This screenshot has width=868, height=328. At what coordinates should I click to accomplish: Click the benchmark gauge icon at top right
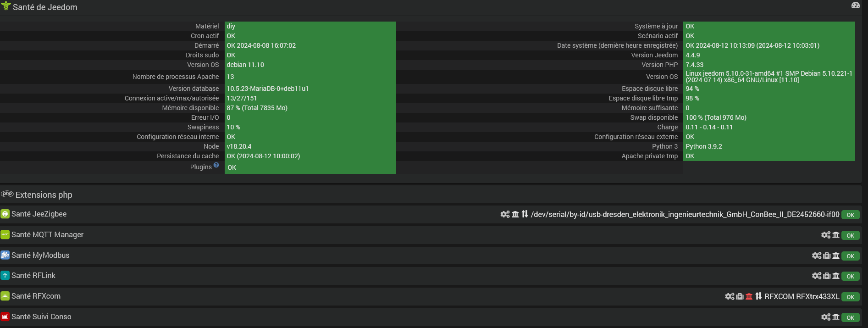point(855,6)
